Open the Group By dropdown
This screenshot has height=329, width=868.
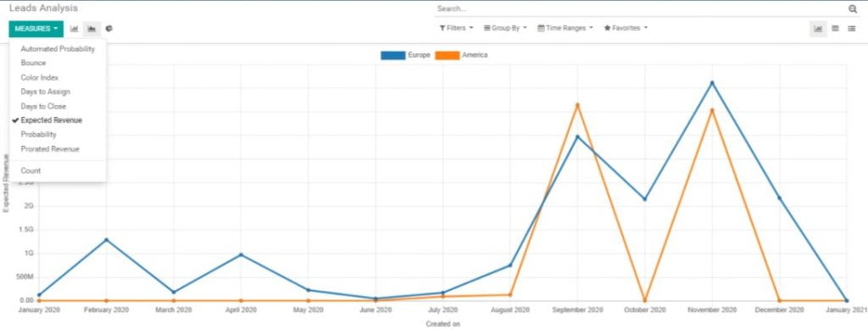505,28
